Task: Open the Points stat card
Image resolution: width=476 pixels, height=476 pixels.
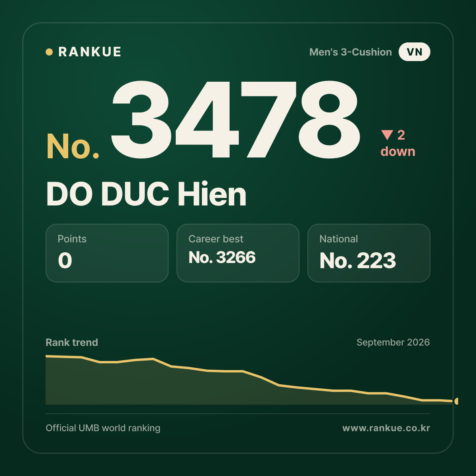Action: (x=107, y=253)
